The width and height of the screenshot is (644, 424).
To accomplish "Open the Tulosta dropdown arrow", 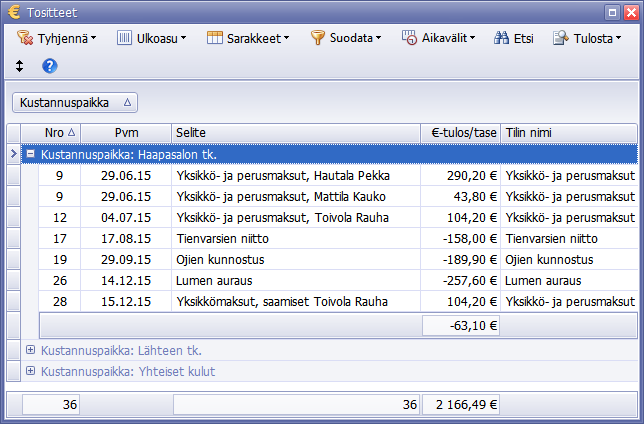I will coord(619,38).
